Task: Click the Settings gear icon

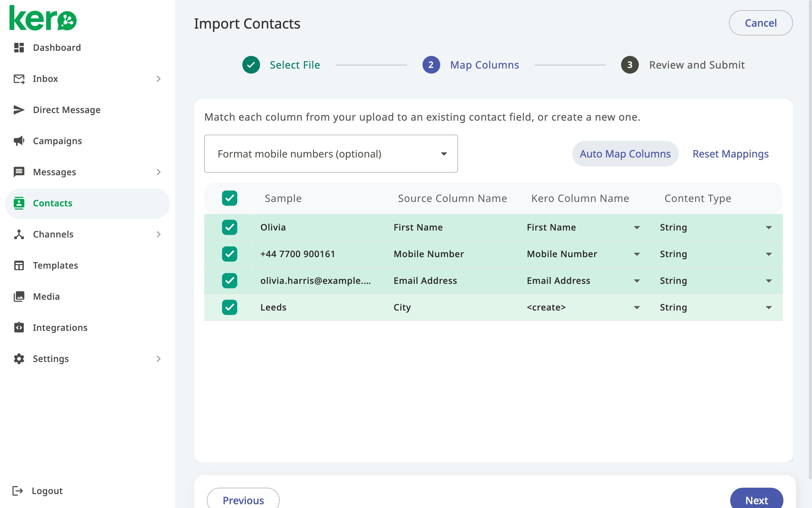Action: point(19,359)
